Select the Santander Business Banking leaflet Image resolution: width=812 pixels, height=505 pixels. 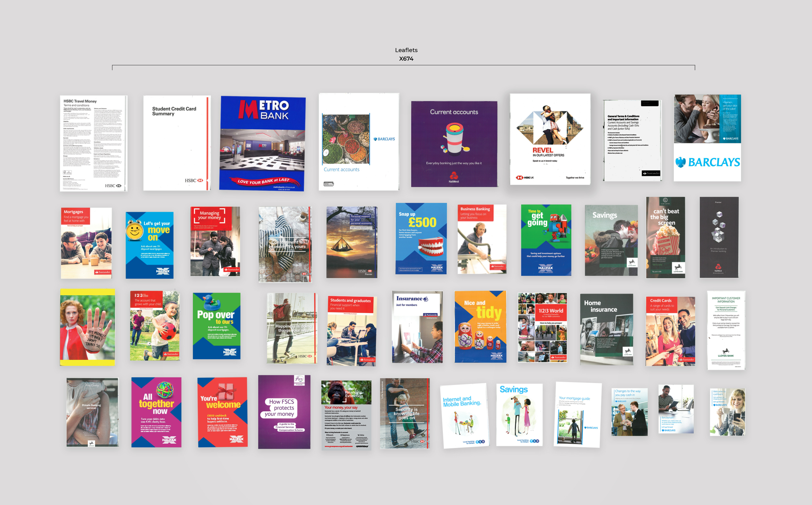pos(482,239)
